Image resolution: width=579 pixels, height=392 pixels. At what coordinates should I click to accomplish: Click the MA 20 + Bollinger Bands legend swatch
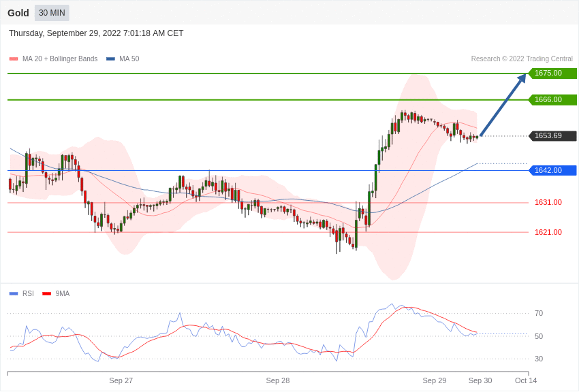click(x=14, y=59)
